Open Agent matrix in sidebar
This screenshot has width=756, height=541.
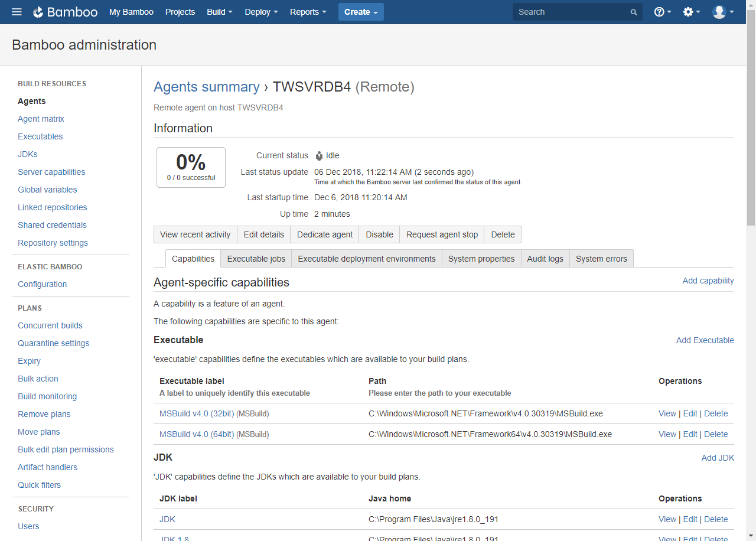click(41, 119)
